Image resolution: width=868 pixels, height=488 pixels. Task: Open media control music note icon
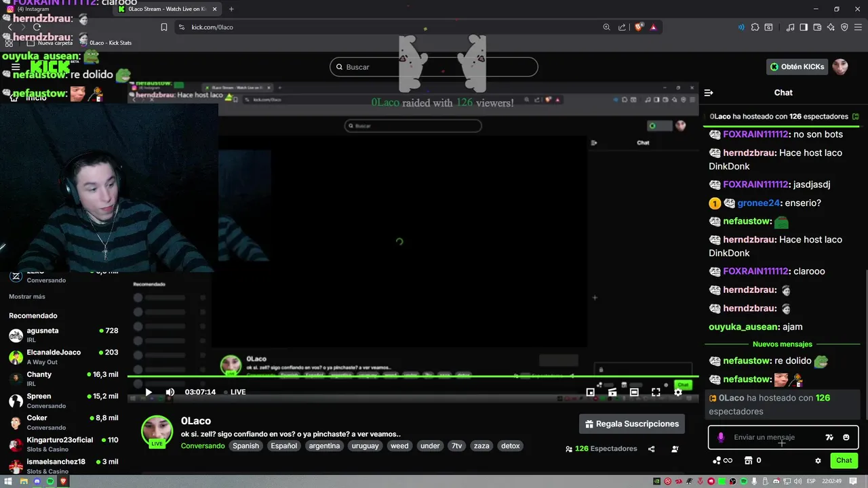790,27
